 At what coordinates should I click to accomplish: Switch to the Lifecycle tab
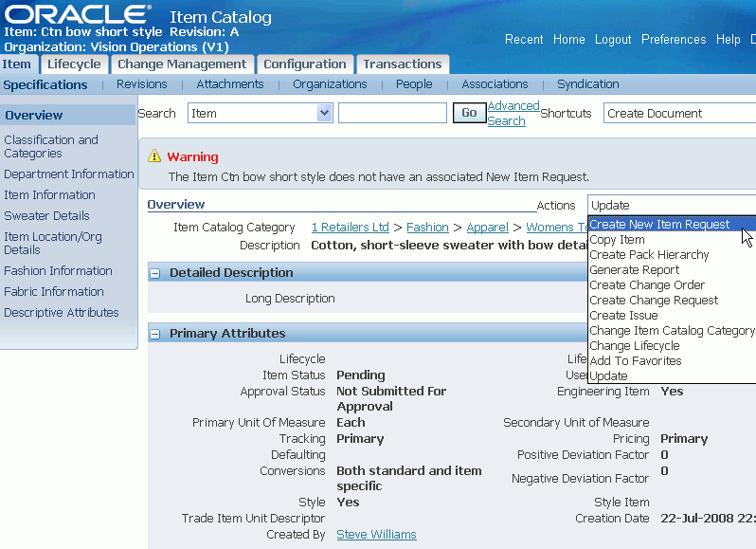click(x=74, y=64)
